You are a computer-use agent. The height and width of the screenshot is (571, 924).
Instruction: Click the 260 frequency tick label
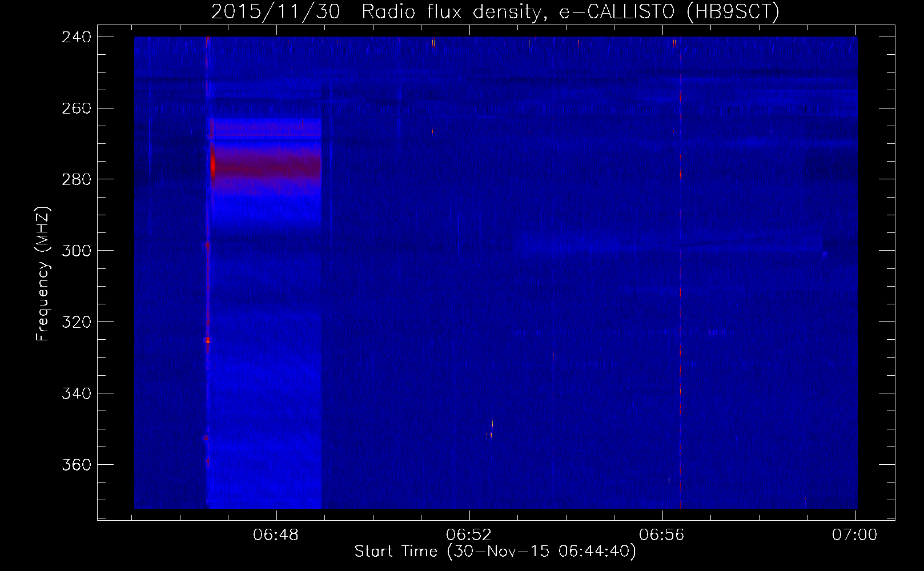click(77, 108)
